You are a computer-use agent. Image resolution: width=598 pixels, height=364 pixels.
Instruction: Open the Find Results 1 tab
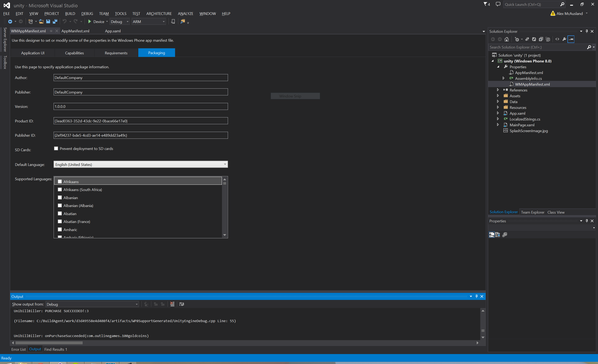point(56,349)
